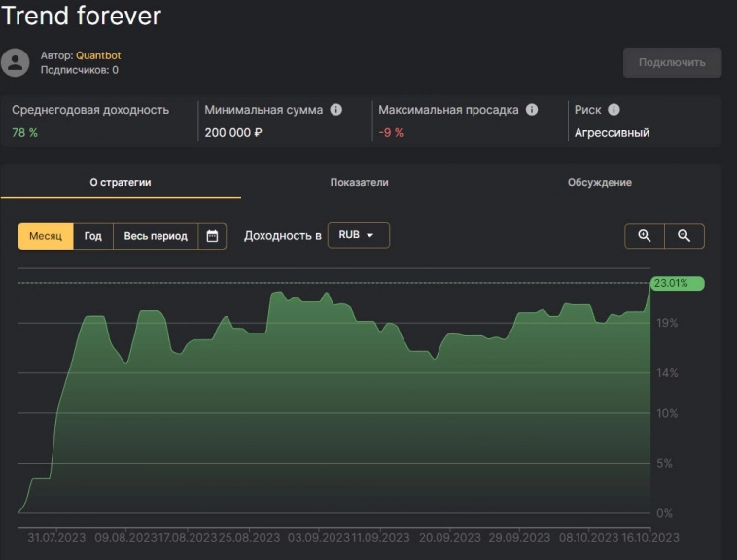Click the 31.07.2023 date on the axis

(x=56, y=538)
